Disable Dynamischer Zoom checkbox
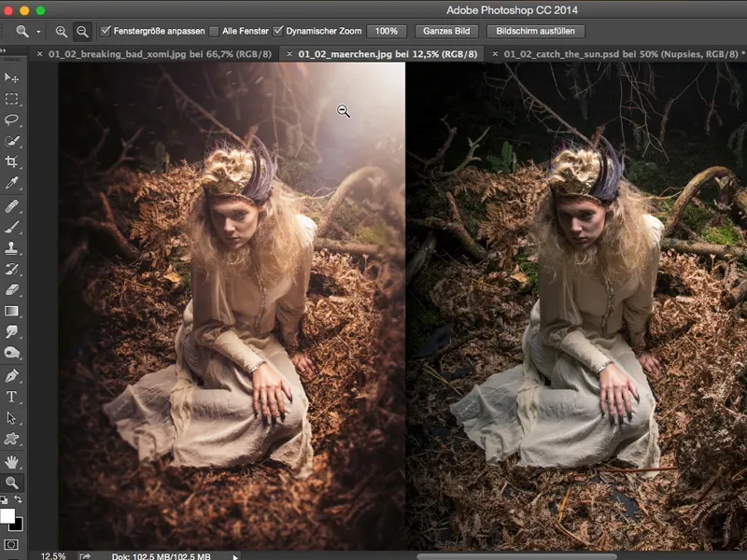Viewport: 747px width, 560px height. point(277,31)
